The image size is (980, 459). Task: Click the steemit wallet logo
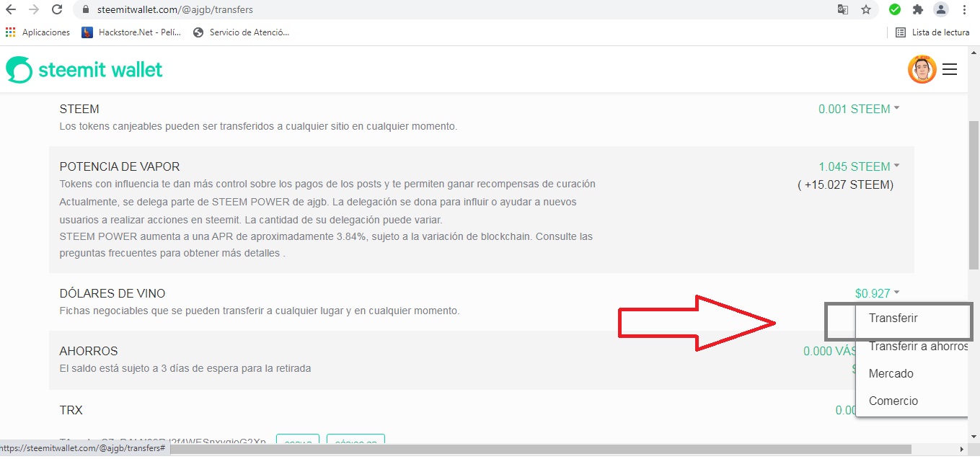pyautogui.click(x=84, y=70)
